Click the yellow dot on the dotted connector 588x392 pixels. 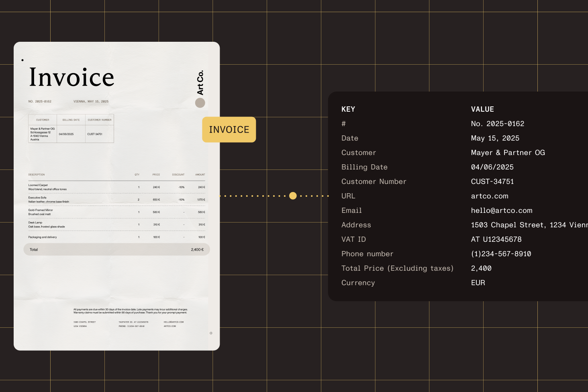(x=293, y=196)
